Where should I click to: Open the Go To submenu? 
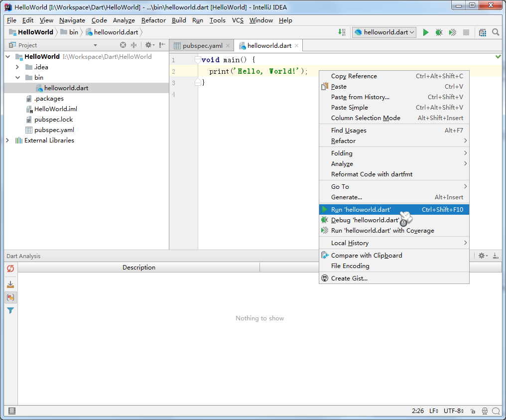click(x=394, y=187)
